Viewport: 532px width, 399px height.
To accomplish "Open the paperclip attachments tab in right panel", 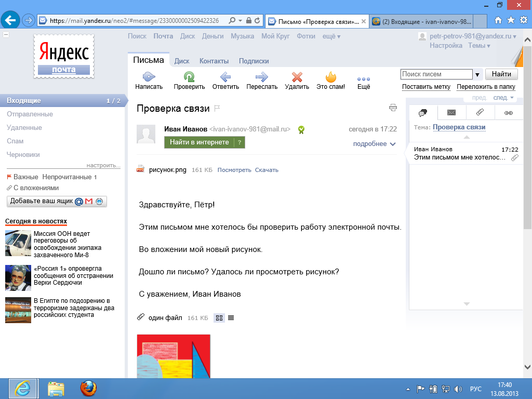I will click(x=480, y=112).
